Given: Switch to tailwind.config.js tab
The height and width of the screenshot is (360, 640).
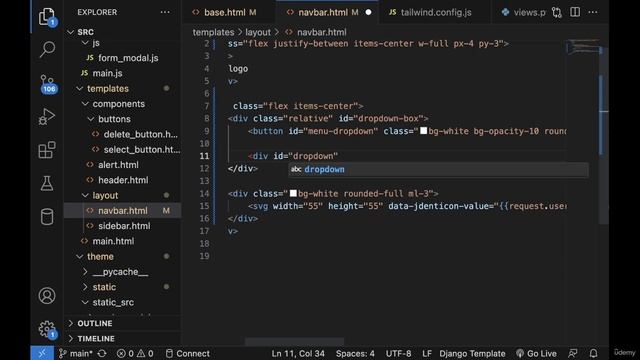Looking at the screenshot, I should 436,12.
